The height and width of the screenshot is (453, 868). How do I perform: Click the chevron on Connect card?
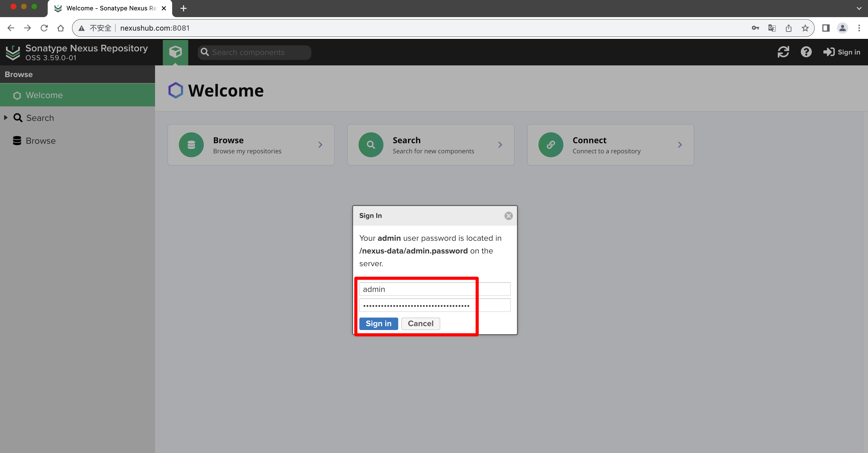[x=680, y=145]
